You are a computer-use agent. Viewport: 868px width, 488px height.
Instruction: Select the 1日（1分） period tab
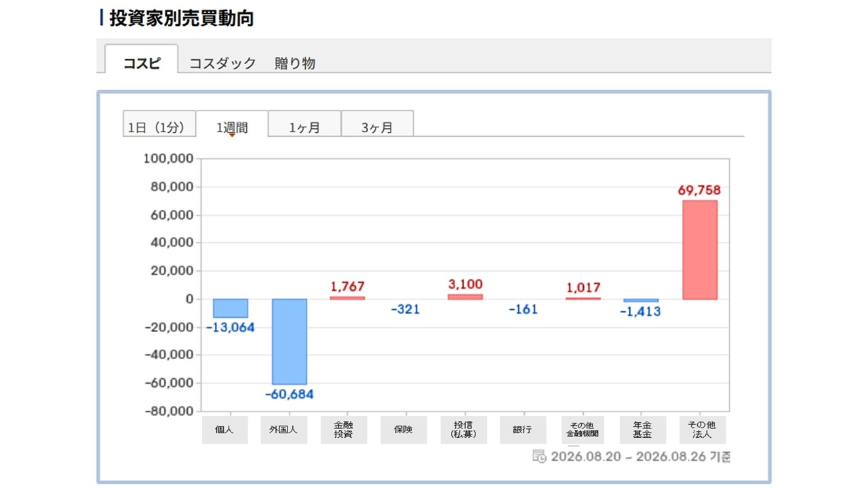point(159,124)
